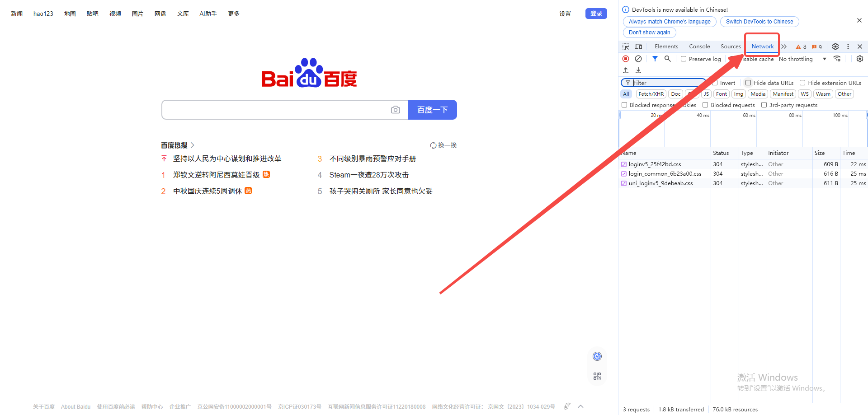Screen dimensions: 868x415
Task: Select request loginv5_25f42bd.css
Action: coord(655,164)
